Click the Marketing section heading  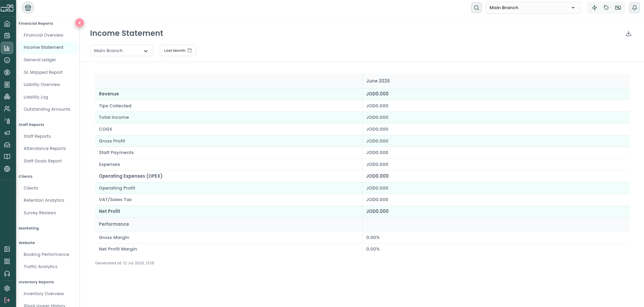click(x=29, y=228)
